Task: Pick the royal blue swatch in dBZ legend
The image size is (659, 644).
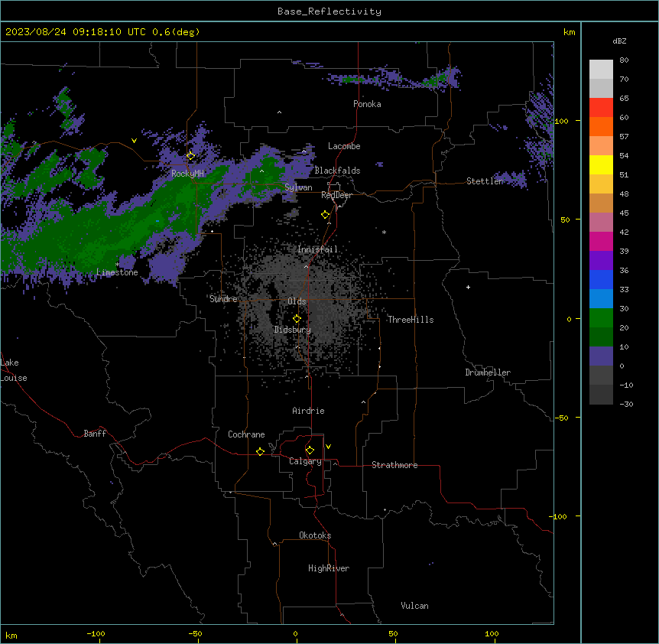Action: pyautogui.click(x=601, y=279)
